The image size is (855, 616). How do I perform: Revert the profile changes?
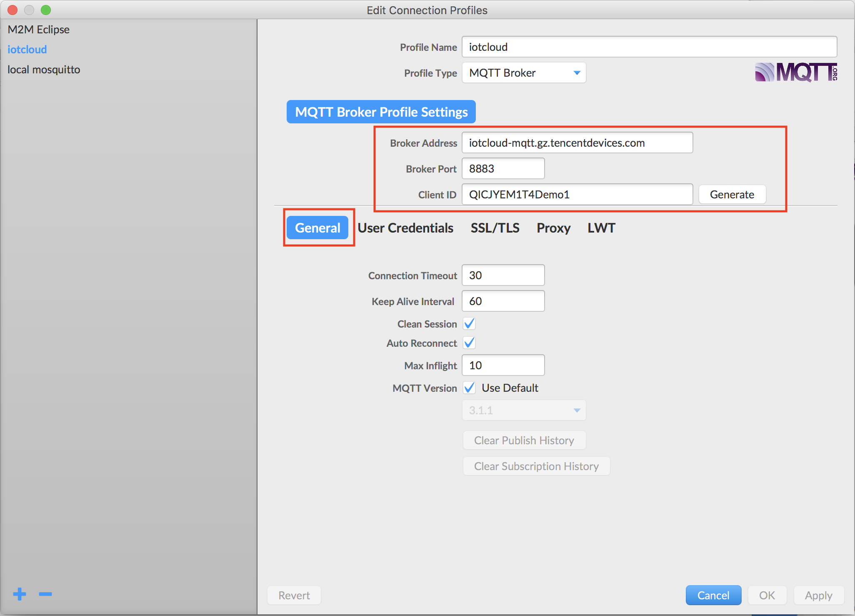pos(294,595)
